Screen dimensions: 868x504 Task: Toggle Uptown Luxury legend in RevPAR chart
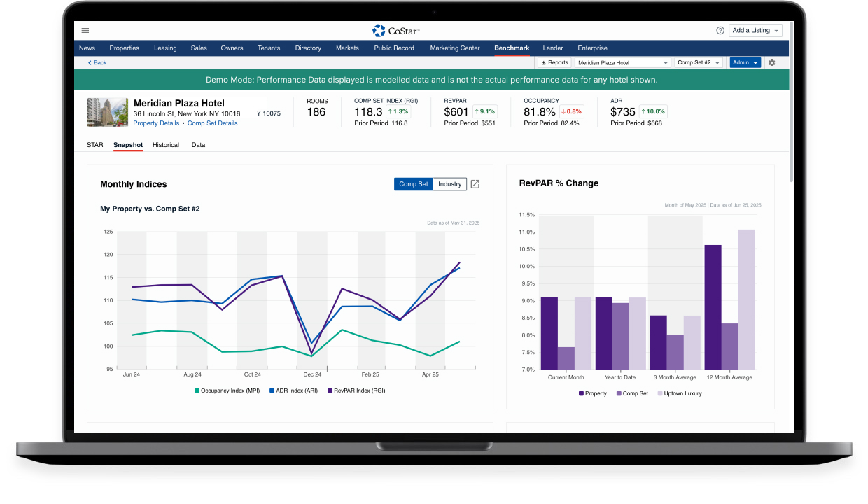[678, 394]
